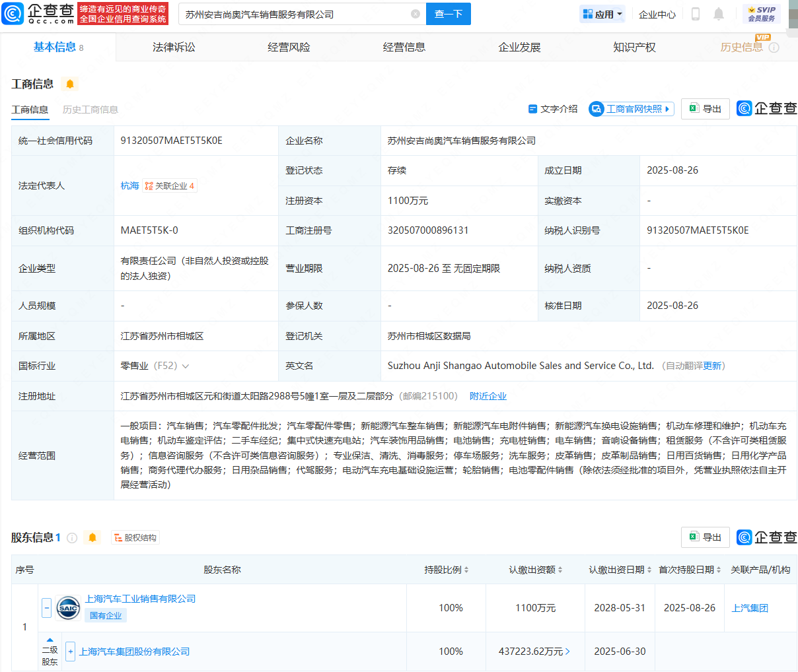The image size is (798, 672).
Task: Open notifications bell in the top bar
Action: pyautogui.click(x=719, y=14)
